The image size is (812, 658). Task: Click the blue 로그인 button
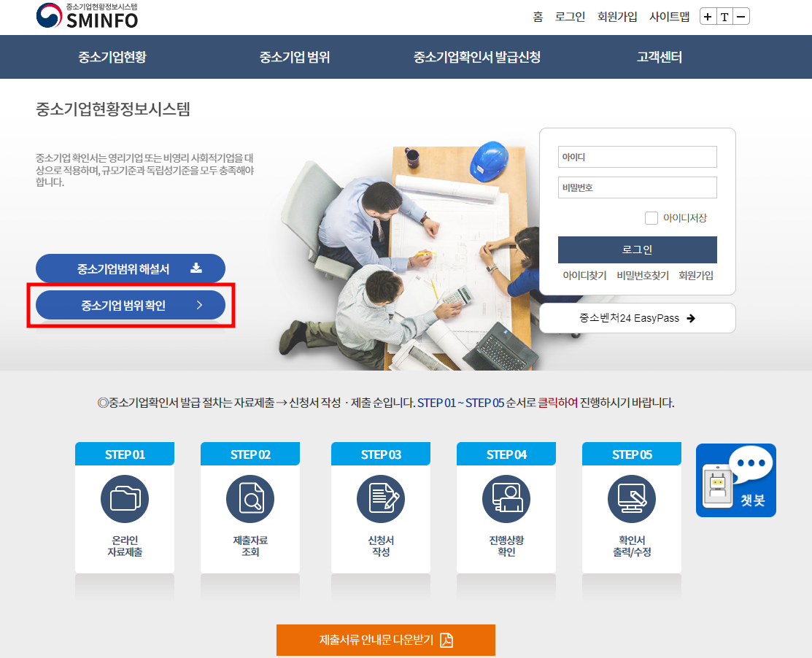click(x=637, y=249)
